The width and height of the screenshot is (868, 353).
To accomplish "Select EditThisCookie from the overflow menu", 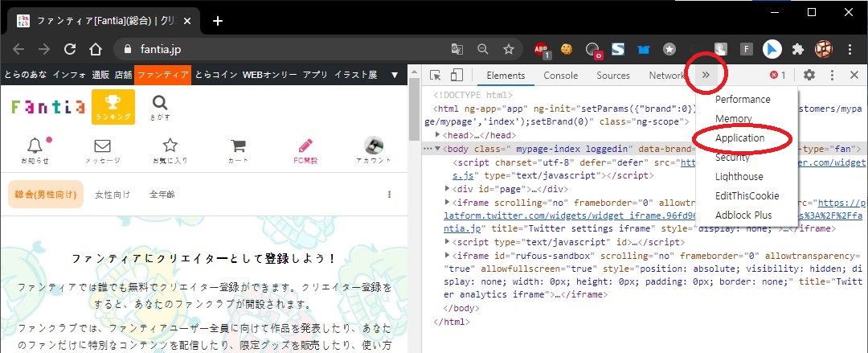I will tap(747, 195).
